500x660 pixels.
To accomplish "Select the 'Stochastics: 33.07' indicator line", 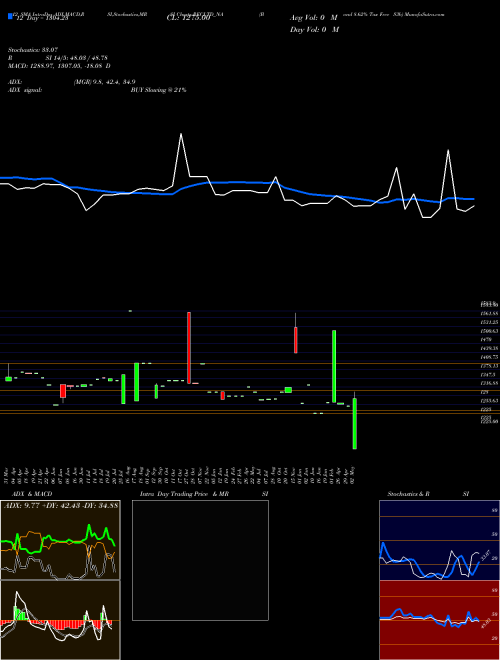I will (x=32, y=50).
